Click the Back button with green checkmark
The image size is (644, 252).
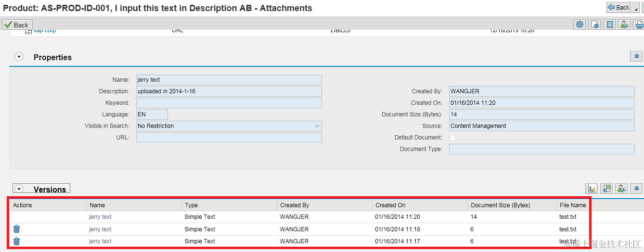(16, 25)
